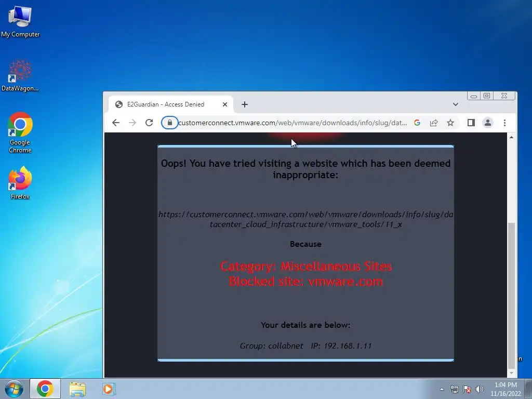532x399 pixels.
Task: Click the volume speaker tray icon
Action: (480, 389)
